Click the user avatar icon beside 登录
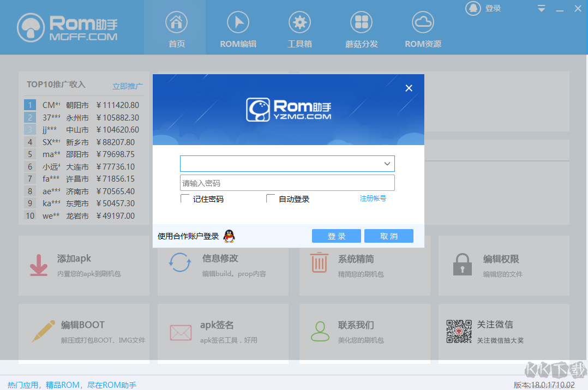The height and width of the screenshot is (390, 588). point(473,8)
